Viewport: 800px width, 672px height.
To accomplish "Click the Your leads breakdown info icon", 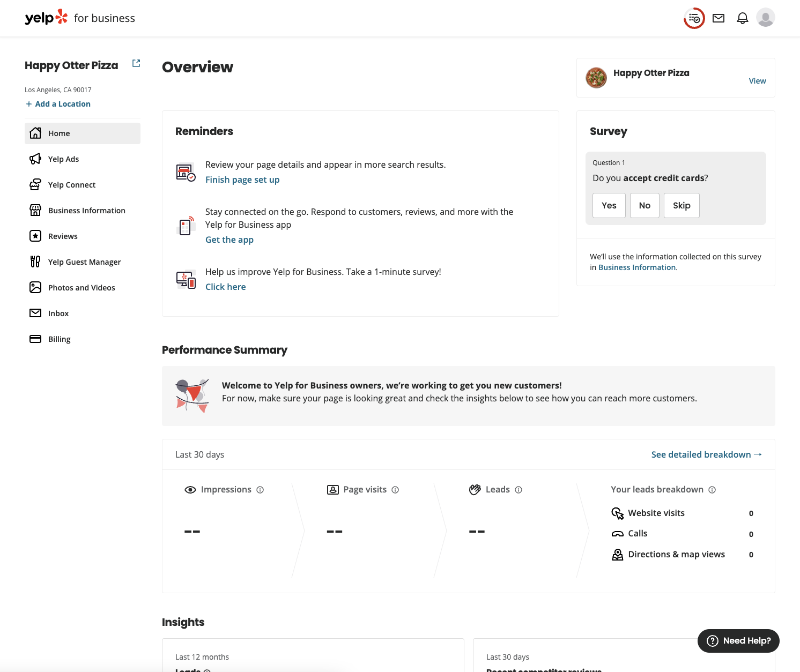I will 712,490.
